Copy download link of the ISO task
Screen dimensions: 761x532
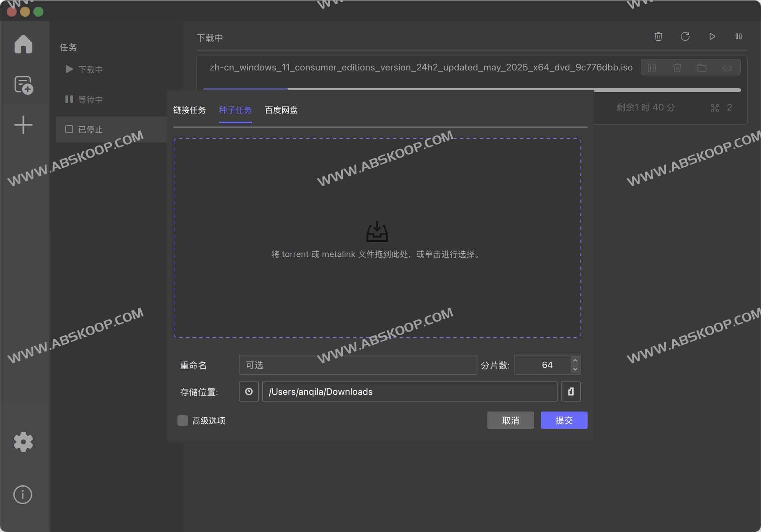728,67
